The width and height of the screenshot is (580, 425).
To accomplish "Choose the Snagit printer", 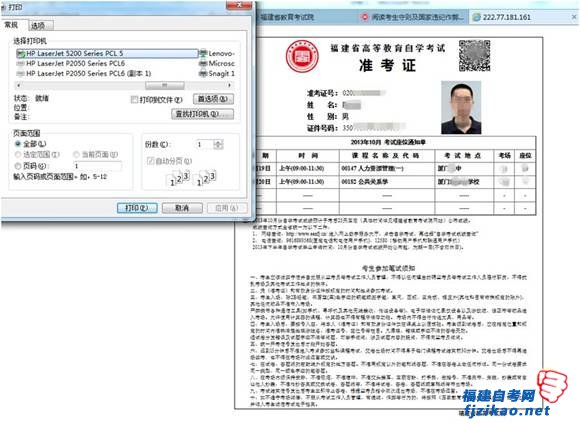I will point(217,74).
